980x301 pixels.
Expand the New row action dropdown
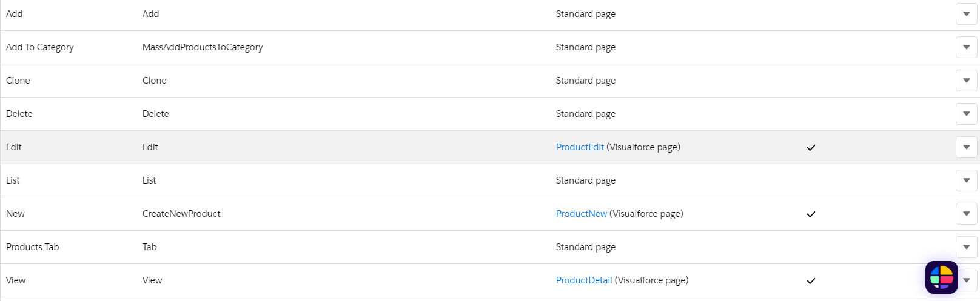pyautogui.click(x=966, y=214)
